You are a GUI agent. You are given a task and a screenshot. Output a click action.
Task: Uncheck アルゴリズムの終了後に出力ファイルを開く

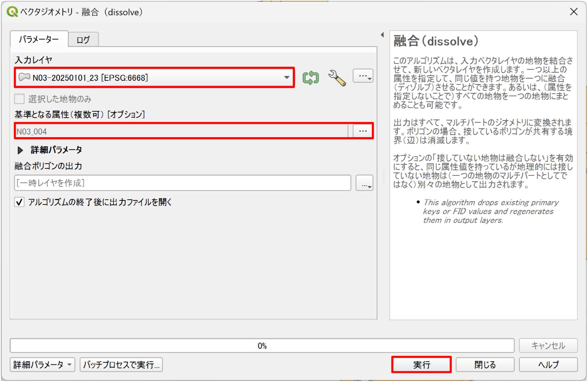(x=19, y=202)
